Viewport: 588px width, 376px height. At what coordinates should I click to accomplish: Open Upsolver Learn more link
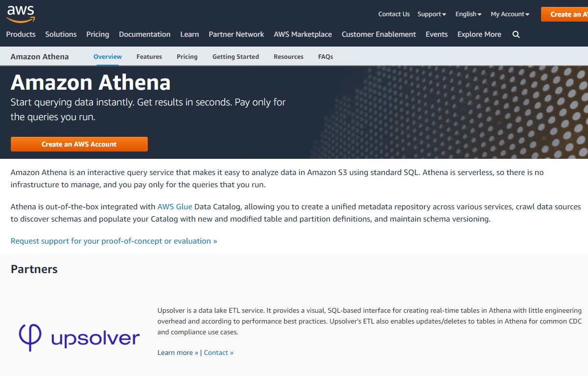178,352
